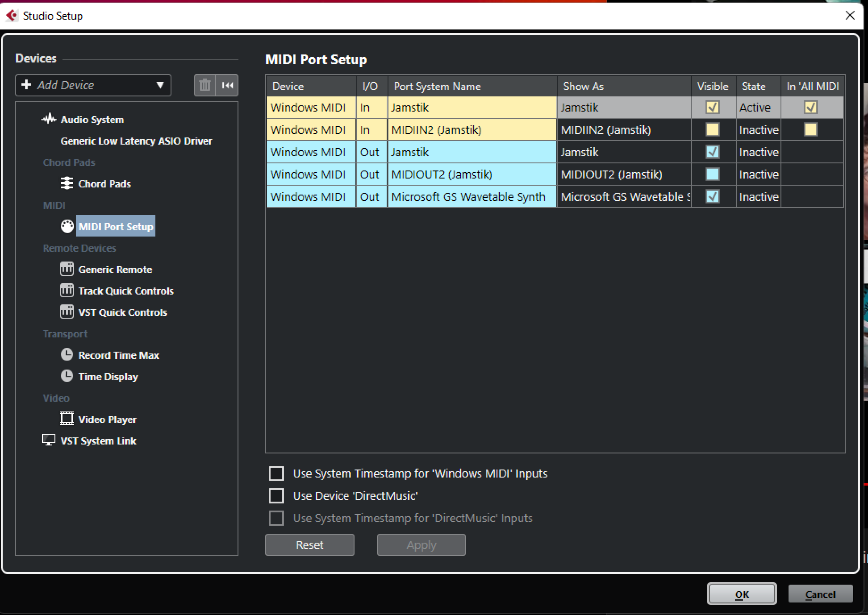
Task: Select VST System Link entry
Action: tap(98, 441)
